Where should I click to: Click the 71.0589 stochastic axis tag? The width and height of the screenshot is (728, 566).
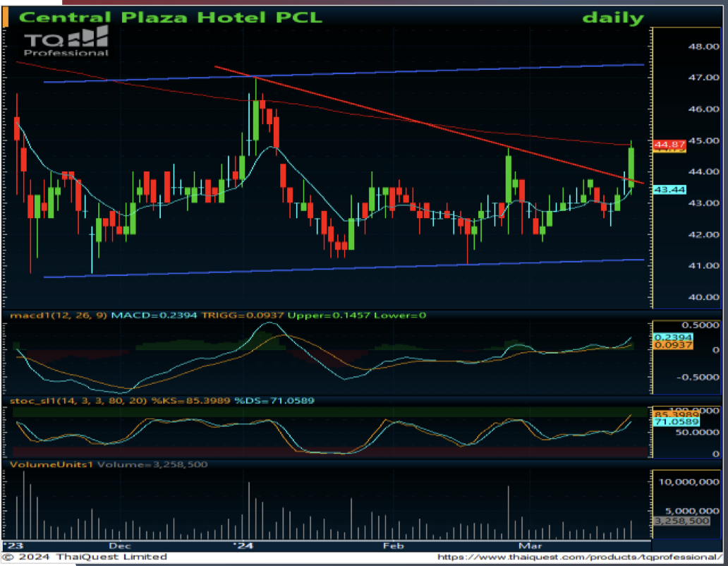676,421
